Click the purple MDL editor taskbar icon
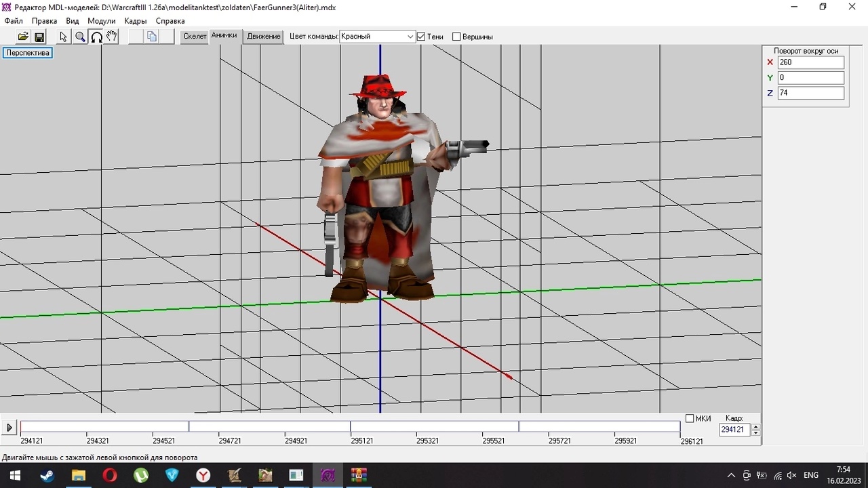Screen dimensions: 868x488 click(328, 475)
